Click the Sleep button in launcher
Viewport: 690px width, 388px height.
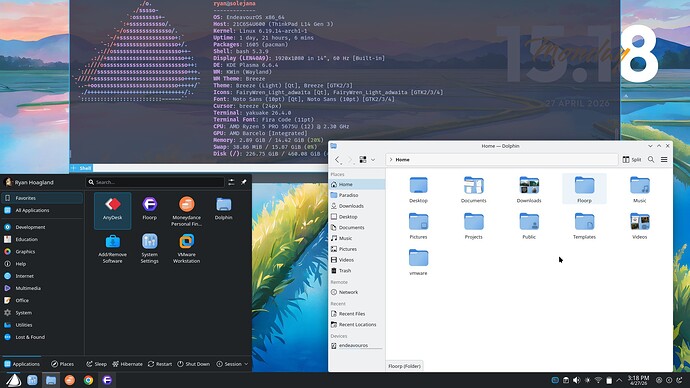pos(96,364)
